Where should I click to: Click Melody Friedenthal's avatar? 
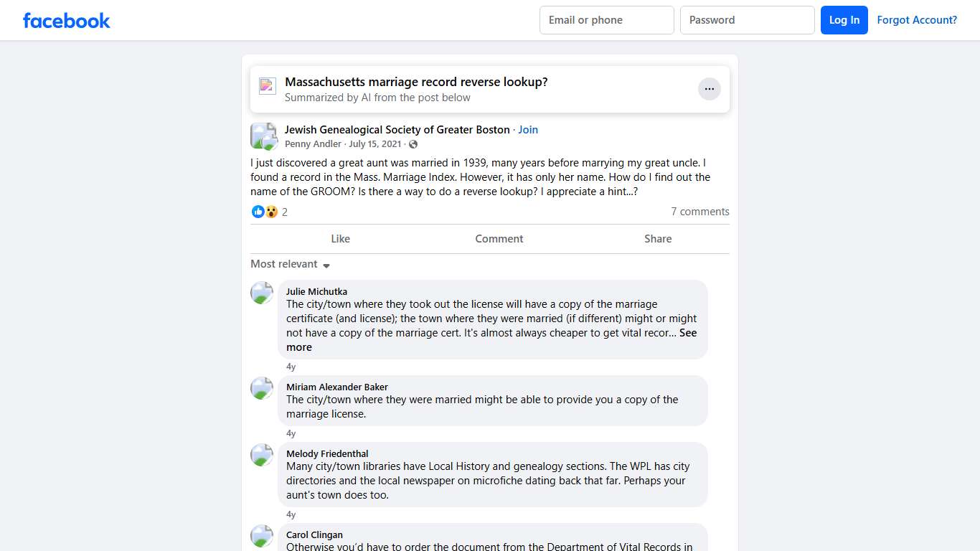[262, 455]
